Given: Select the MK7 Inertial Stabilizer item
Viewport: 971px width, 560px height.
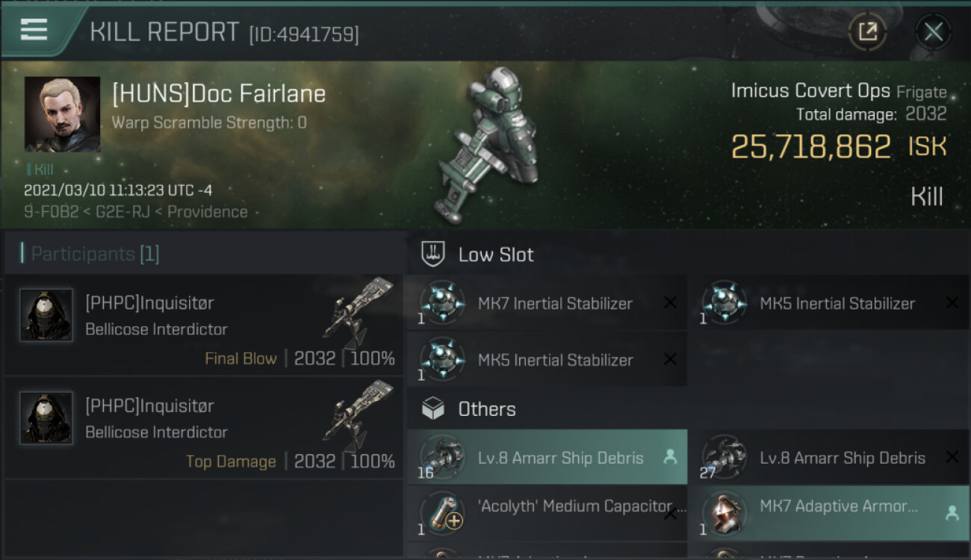Looking at the screenshot, I should [x=554, y=303].
